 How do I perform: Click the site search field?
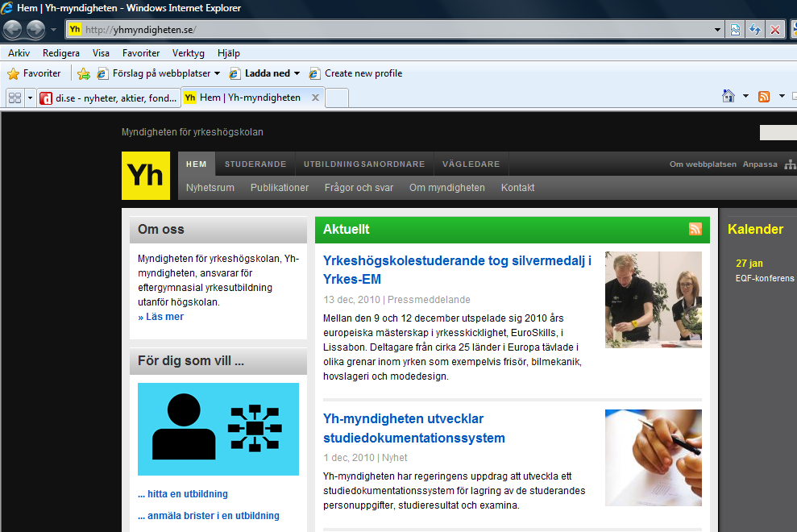[x=778, y=132]
